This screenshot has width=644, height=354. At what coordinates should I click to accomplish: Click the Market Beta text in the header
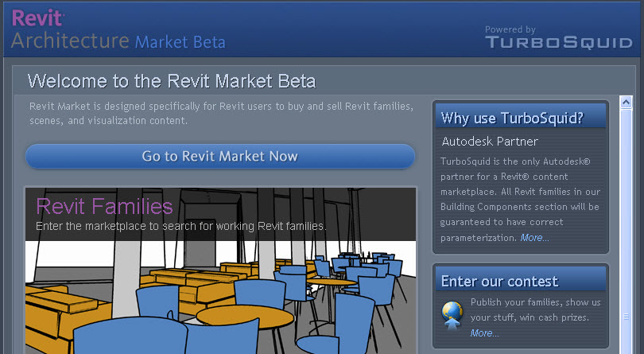pyautogui.click(x=180, y=42)
